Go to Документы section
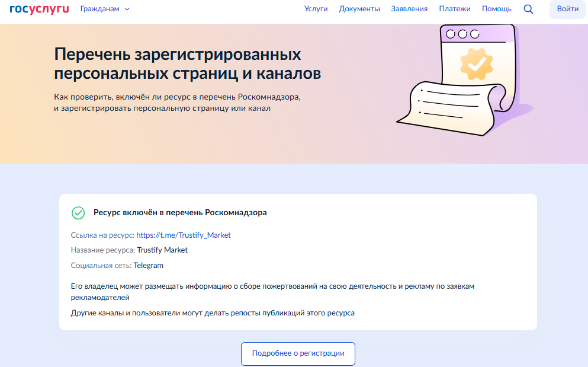Viewport: 588px width, 367px height. [x=359, y=9]
